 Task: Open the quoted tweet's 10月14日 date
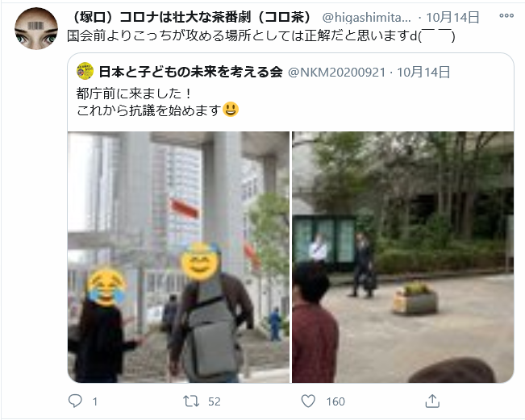(423, 72)
